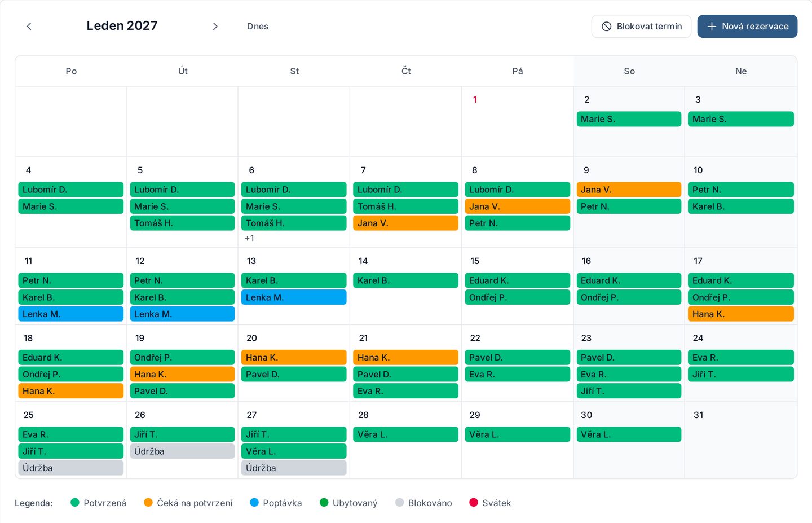Viewport: 812px width, 523px height.
Task: Open Ondřej P. reservation on January 16
Action: [x=629, y=297]
